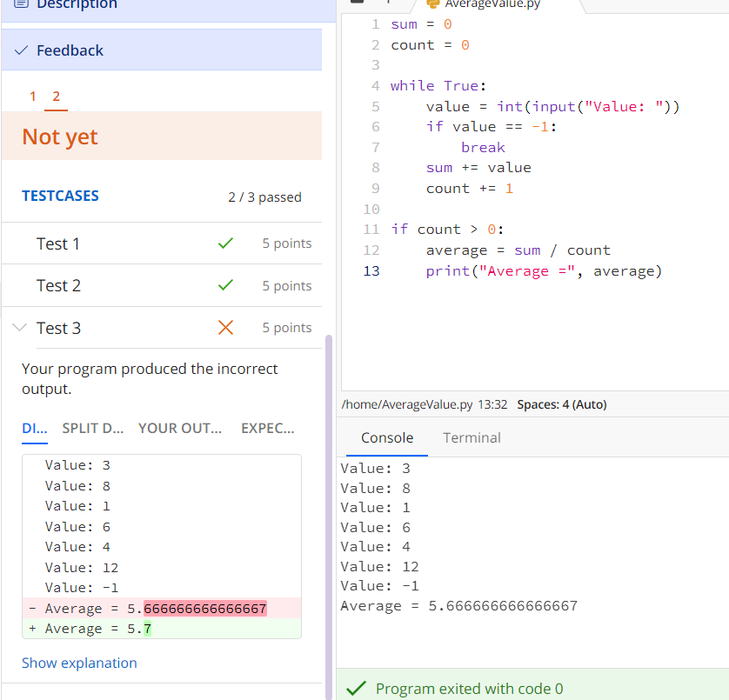Collapse the Feedback section header
Screen dimensions: 729x700
[x=161, y=50]
